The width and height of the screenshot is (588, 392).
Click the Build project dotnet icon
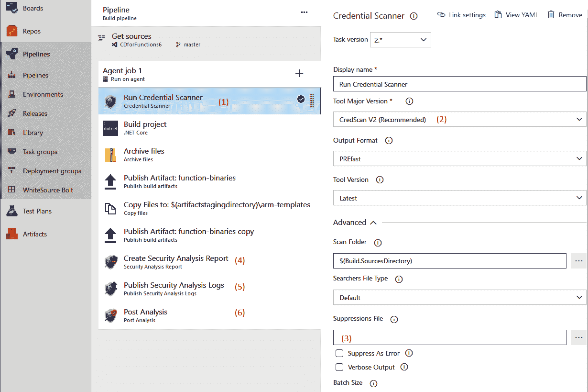[110, 128]
